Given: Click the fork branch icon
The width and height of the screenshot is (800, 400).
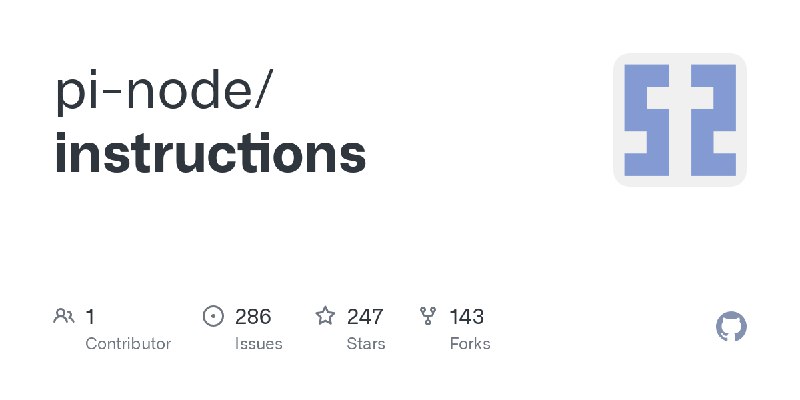Looking at the screenshot, I should (428, 316).
